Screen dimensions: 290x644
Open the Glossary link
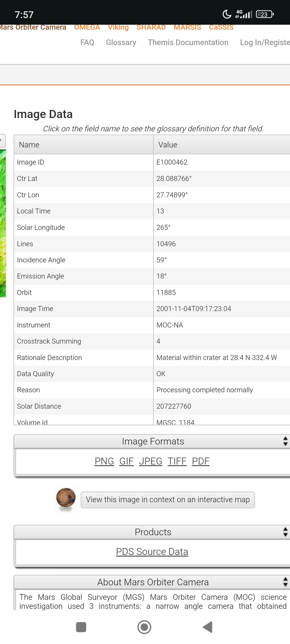(x=121, y=42)
